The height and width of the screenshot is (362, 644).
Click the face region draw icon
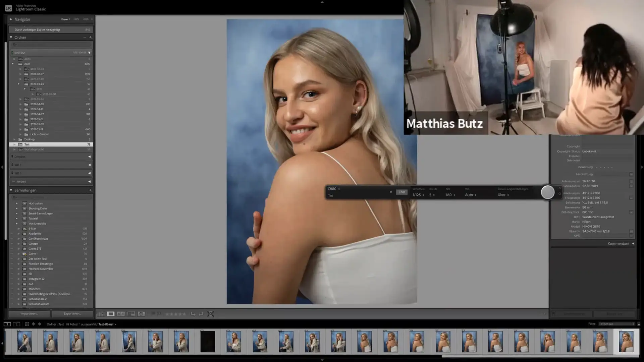click(x=211, y=314)
